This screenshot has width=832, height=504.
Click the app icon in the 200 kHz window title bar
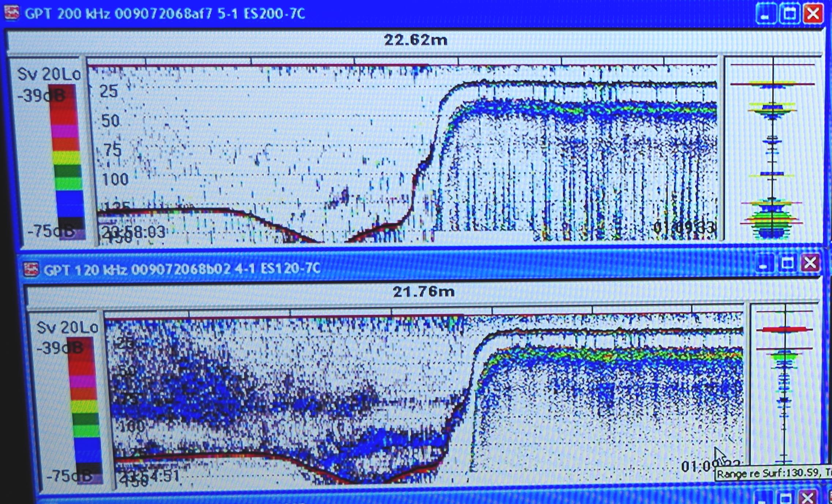[x=11, y=14]
